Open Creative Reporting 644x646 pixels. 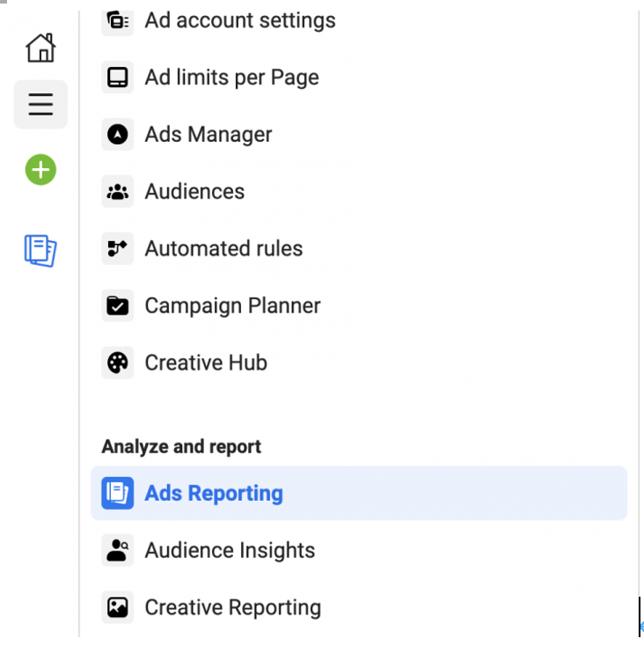232,607
